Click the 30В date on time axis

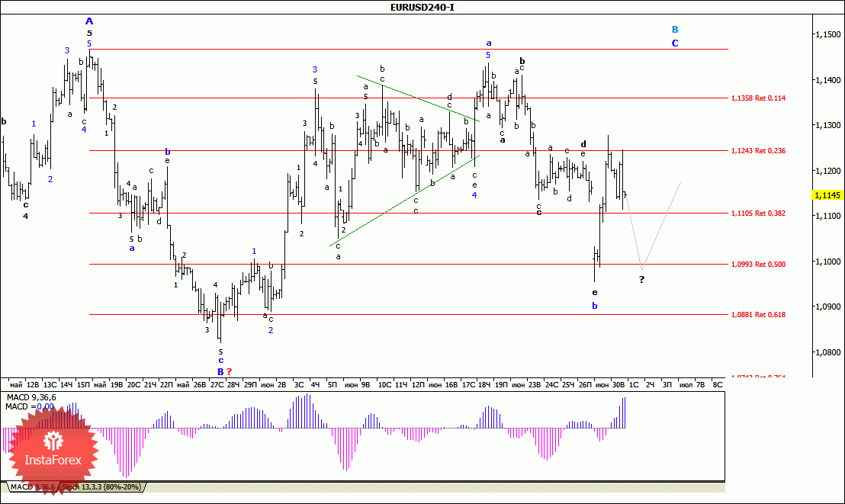618,385
